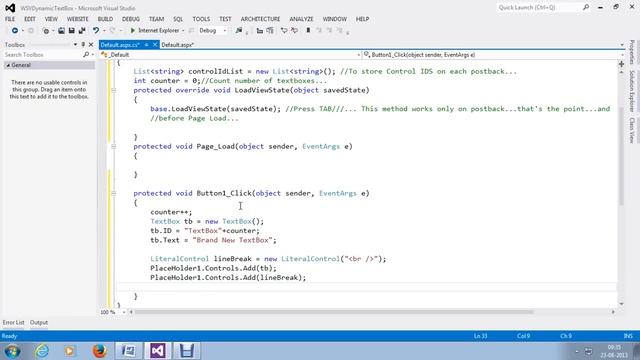640x360 pixels.
Task: Click the Undo arrow icon
Action: (96, 31)
